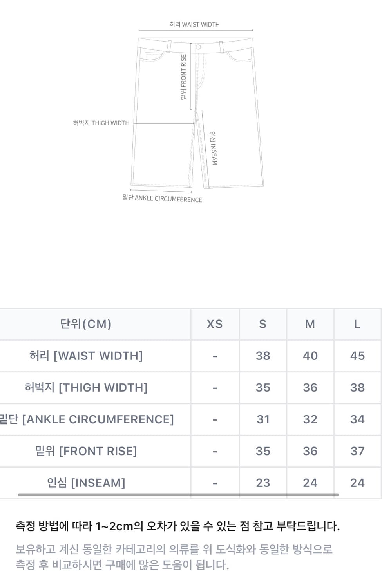Select the M size column header
The width and height of the screenshot is (382, 588).
(310, 324)
